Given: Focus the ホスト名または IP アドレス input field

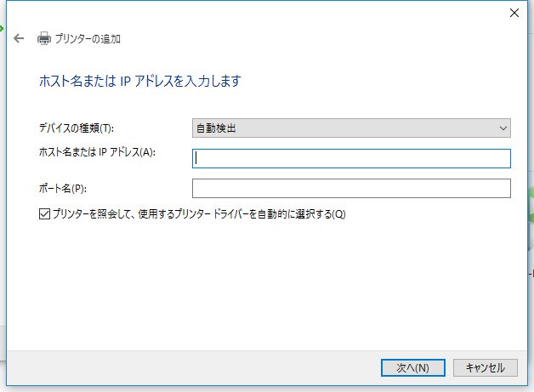Looking at the screenshot, I should [351, 158].
